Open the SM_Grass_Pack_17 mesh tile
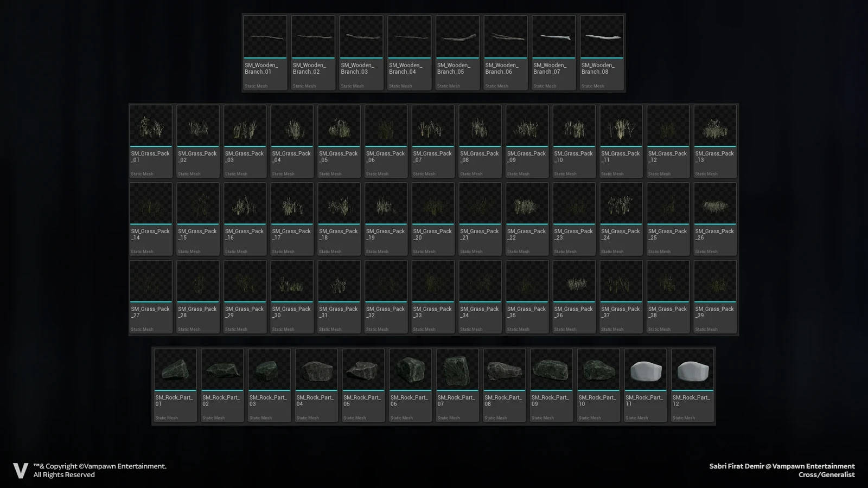Screen dimensions: 868x488 (292, 219)
